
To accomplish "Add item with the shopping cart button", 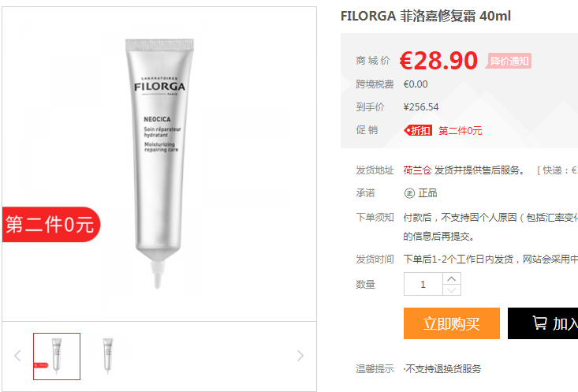I will tap(543, 323).
